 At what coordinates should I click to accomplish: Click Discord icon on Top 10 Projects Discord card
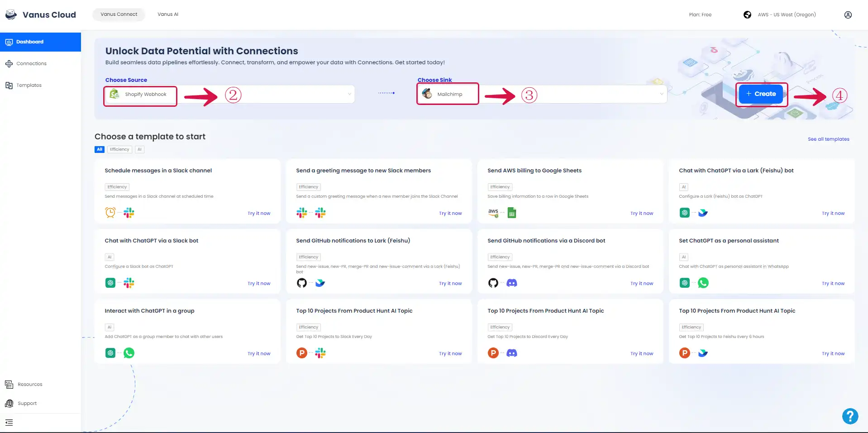512,353
